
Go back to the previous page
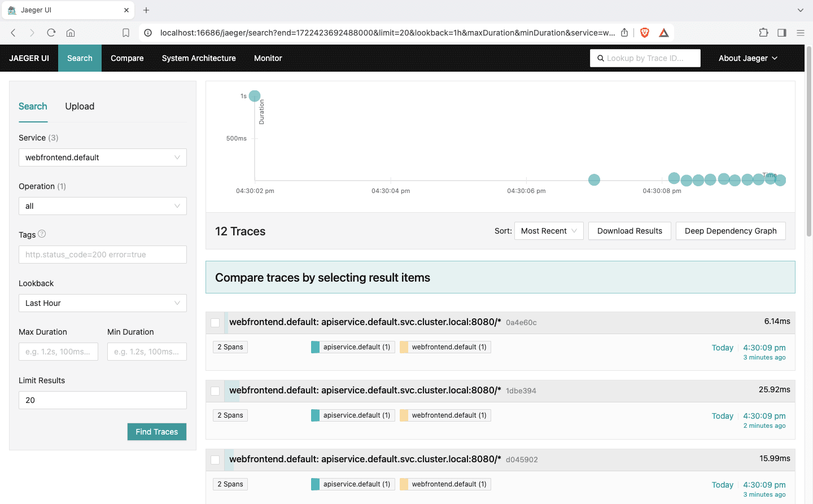[14, 33]
